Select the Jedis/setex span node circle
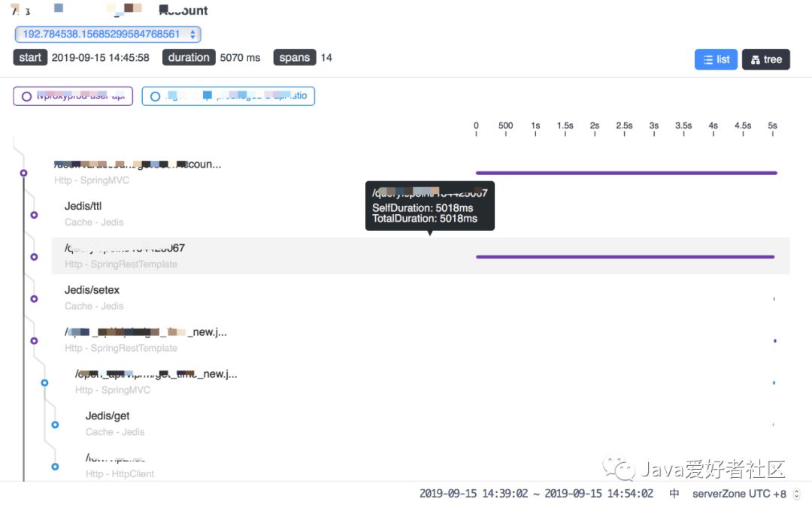This screenshot has height=505, width=812. tap(34, 298)
